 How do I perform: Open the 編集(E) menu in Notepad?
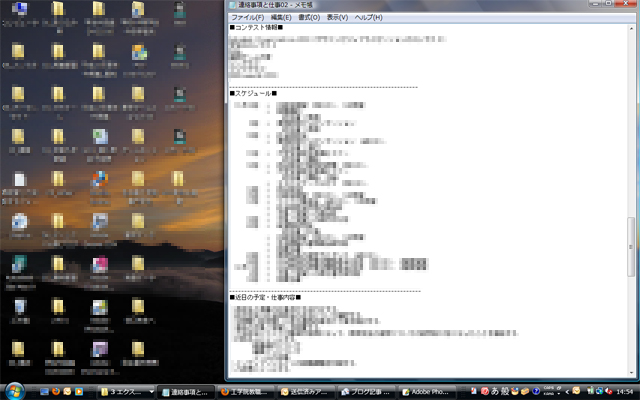pyautogui.click(x=281, y=17)
